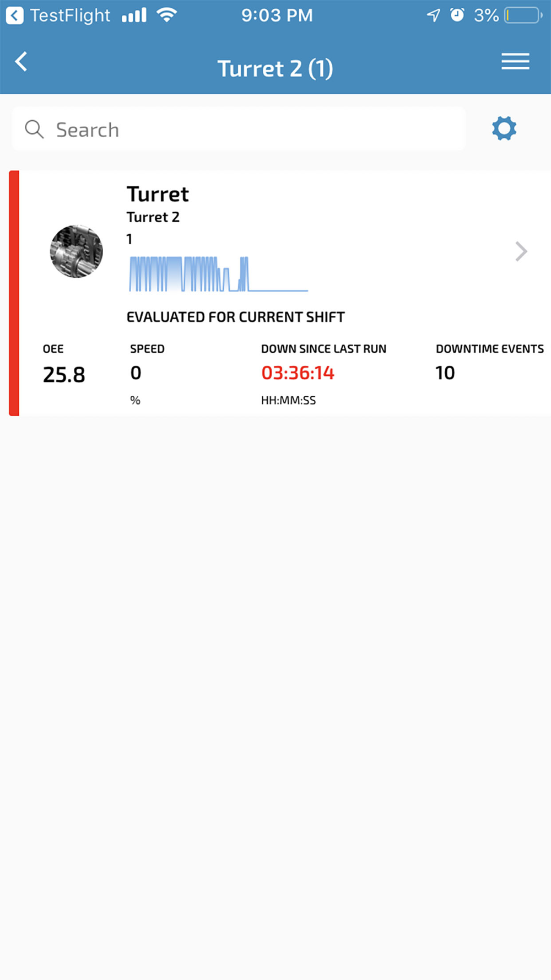Open the Turret machine thumbnail image

(x=77, y=251)
